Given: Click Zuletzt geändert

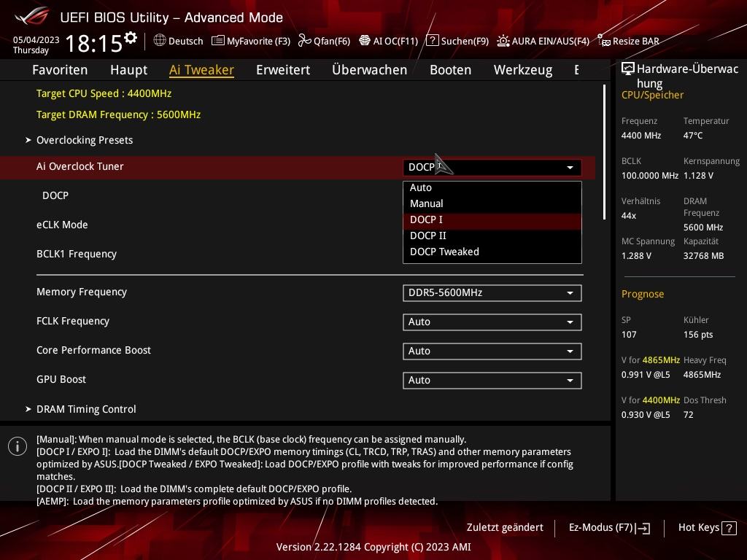Looking at the screenshot, I should pos(505,528).
